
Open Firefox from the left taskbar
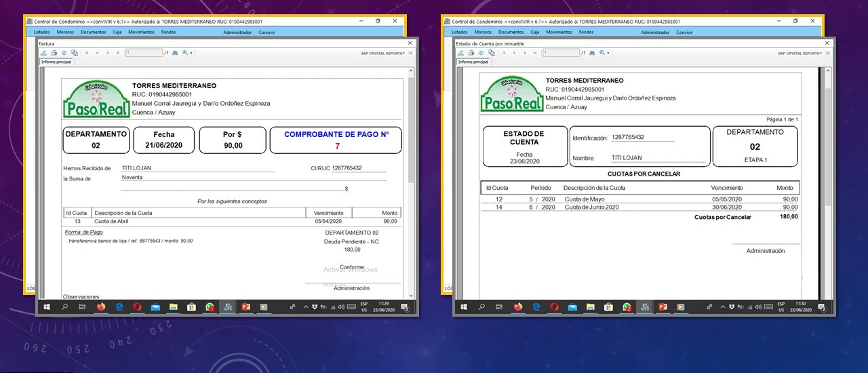pyautogui.click(x=101, y=307)
